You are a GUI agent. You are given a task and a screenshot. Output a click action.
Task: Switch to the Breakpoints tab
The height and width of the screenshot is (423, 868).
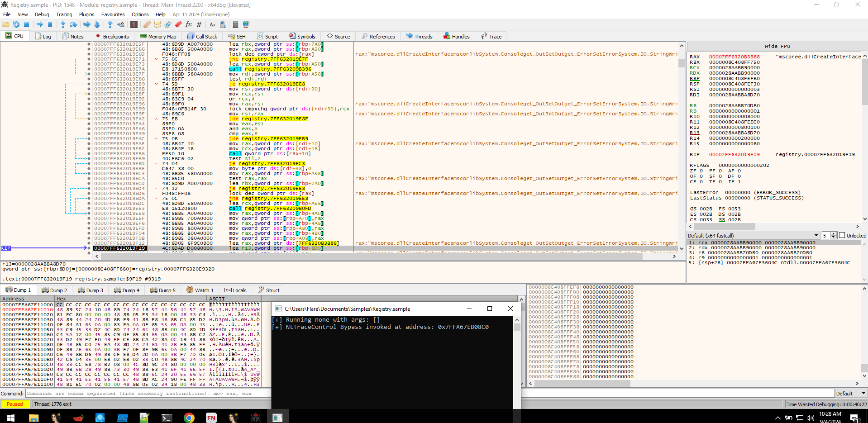[x=112, y=37]
